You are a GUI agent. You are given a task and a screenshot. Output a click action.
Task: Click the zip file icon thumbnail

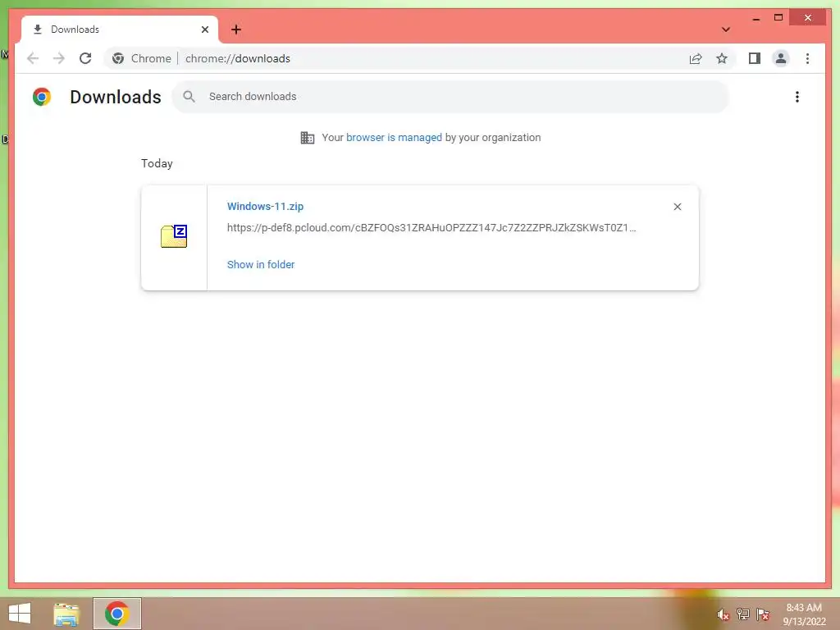pos(174,236)
